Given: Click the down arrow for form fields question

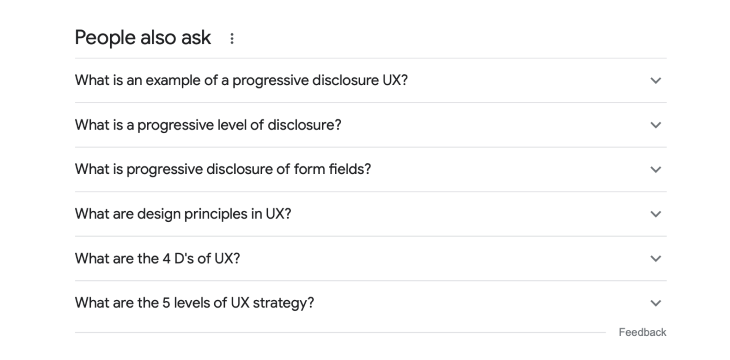Looking at the screenshot, I should (656, 170).
